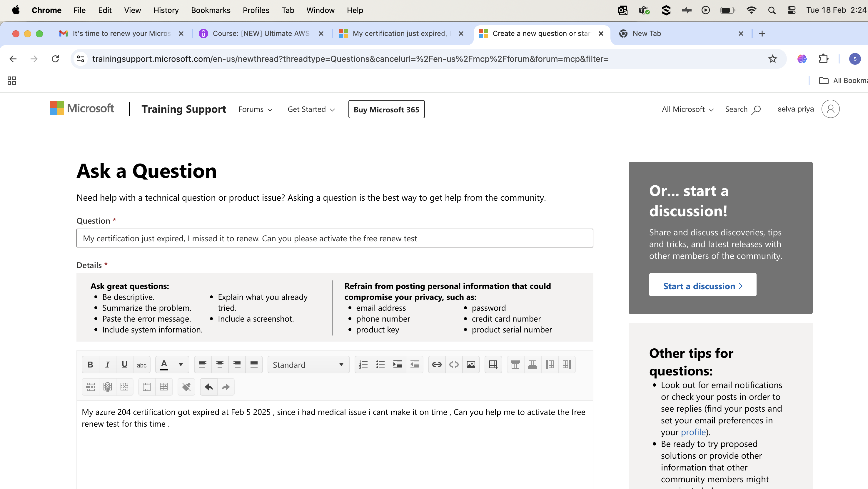Viewport: 868px width, 489px height.
Task: Expand the All Microsoft menu
Action: 687,109
